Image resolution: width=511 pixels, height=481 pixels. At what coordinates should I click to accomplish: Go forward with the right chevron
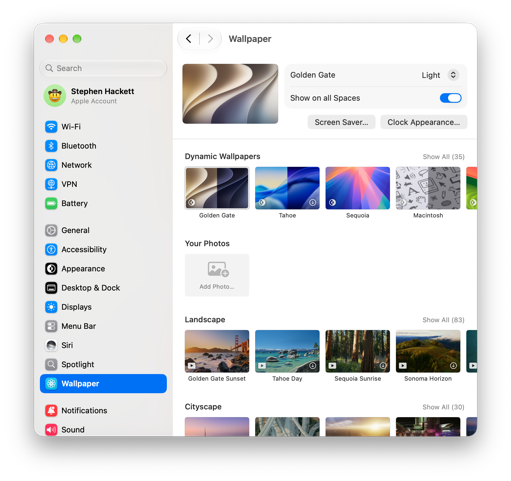click(210, 39)
